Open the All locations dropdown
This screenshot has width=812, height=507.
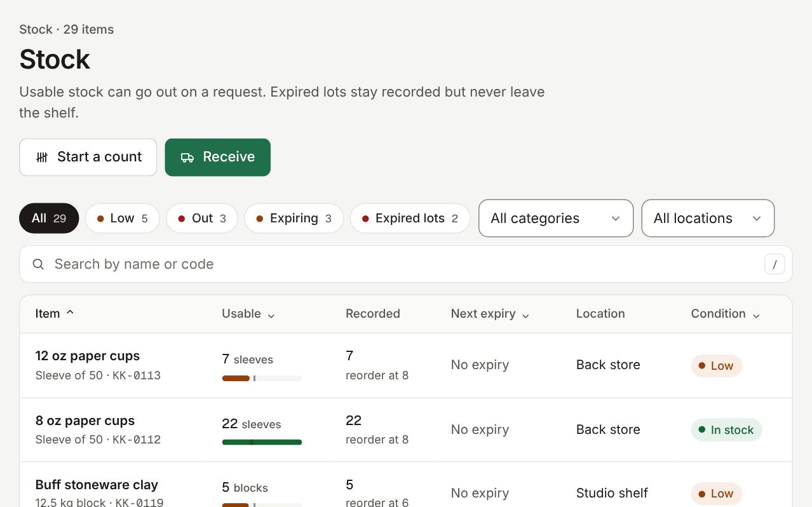click(x=708, y=219)
